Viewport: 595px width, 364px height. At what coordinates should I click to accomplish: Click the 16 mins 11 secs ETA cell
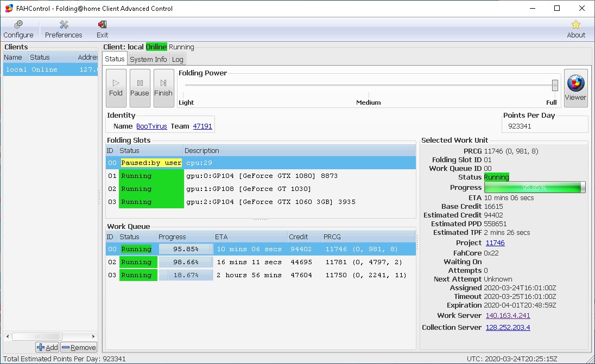pyautogui.click(x=249, y=262)
